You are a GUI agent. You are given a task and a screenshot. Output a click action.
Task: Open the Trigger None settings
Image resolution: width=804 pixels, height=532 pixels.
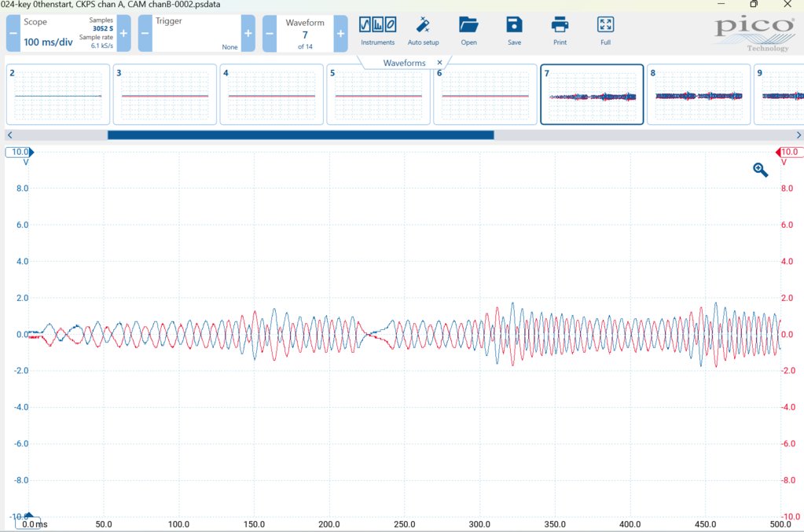(196, 33)
